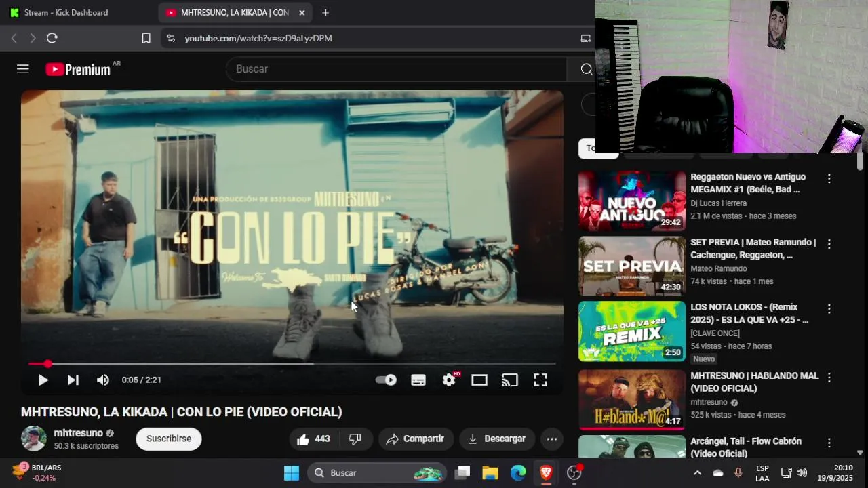Open Arcángel, Tali - Flow Cabrón title
The width and height of the screenshot is (868, 488).
746,447
